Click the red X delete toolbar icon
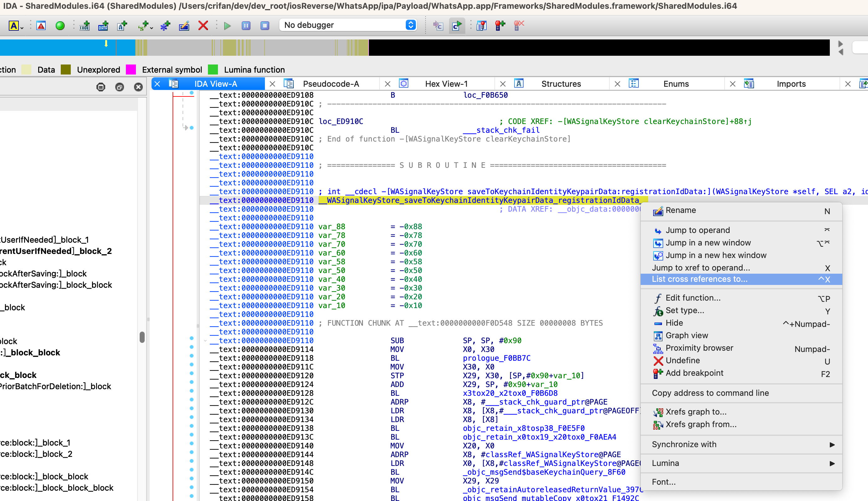868x501 pixels. click(203, 25)
